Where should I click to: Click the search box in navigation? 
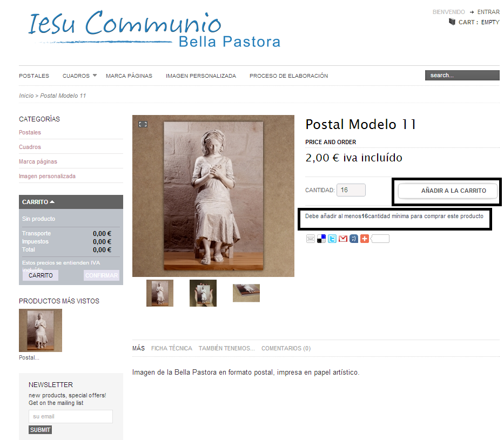462,75
